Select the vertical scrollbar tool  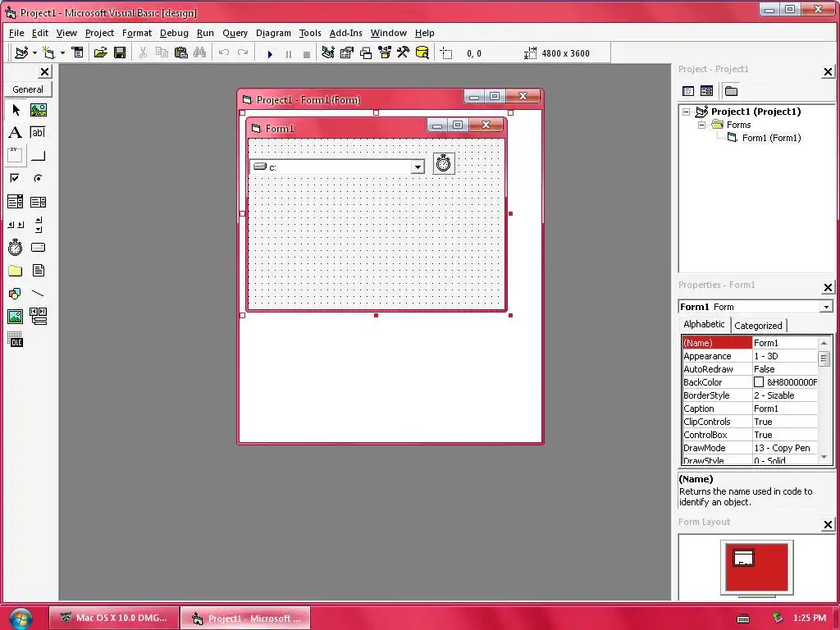point(38,225)
